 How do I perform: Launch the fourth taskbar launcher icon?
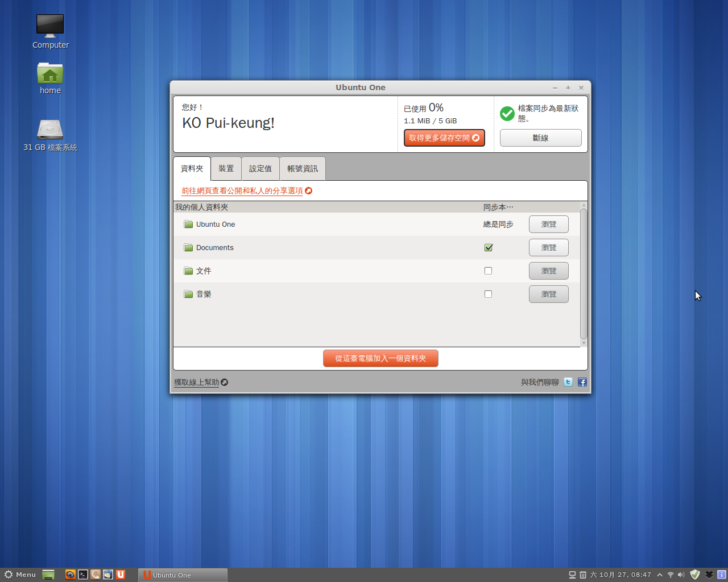(x=108, y=575)
